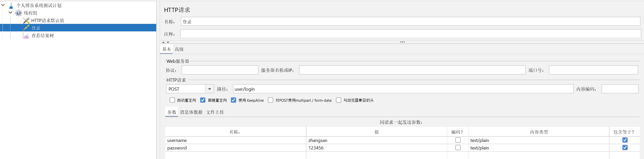Enable 对POST使用multipart / form-data checkbox

271,100
